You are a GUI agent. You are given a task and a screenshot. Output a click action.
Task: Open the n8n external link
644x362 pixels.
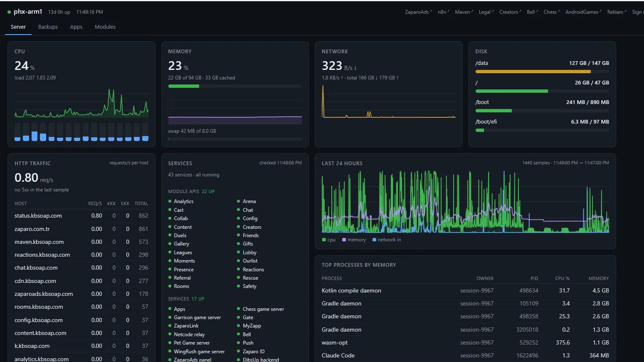444,12
